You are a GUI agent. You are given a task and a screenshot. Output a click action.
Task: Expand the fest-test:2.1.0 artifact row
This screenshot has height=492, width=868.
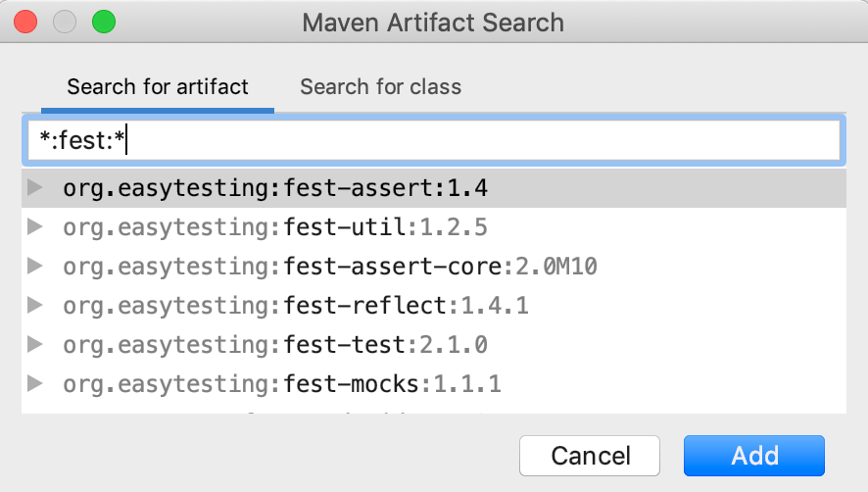tap(36, 344)
